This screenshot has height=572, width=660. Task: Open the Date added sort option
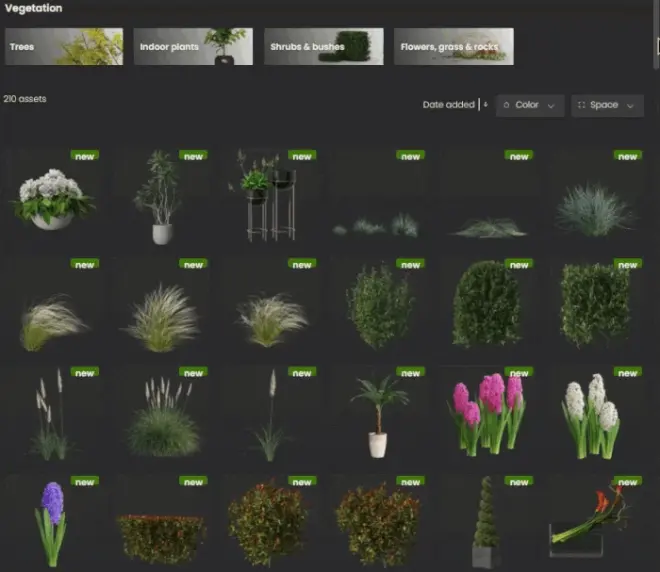tap(449, 105)
